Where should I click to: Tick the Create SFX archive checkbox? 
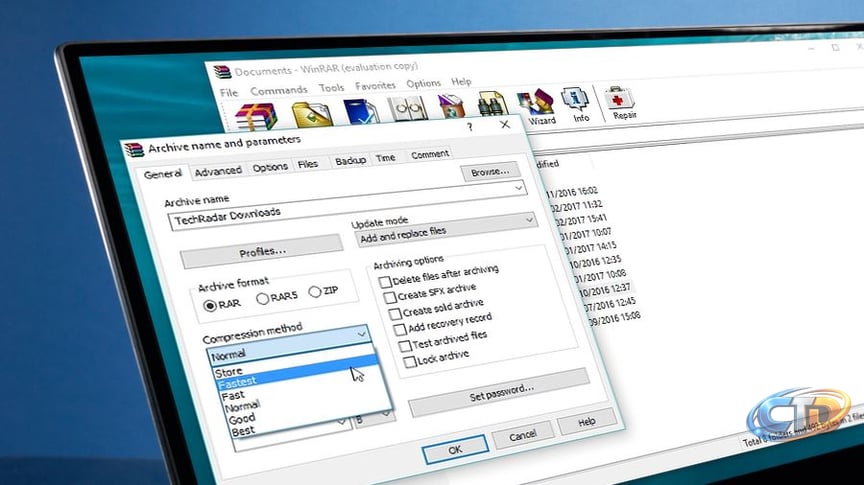coord(390,298)
